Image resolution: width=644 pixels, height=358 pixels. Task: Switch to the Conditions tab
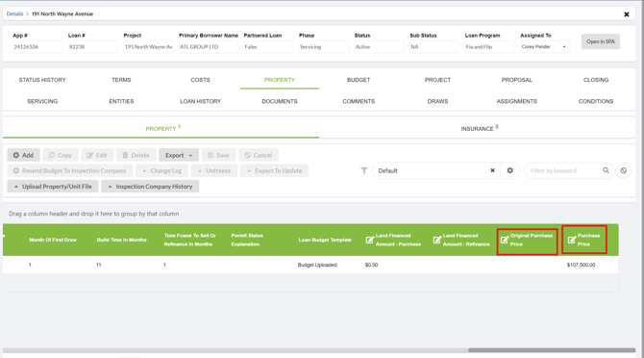pyautogui.click(x=596, y=101)
